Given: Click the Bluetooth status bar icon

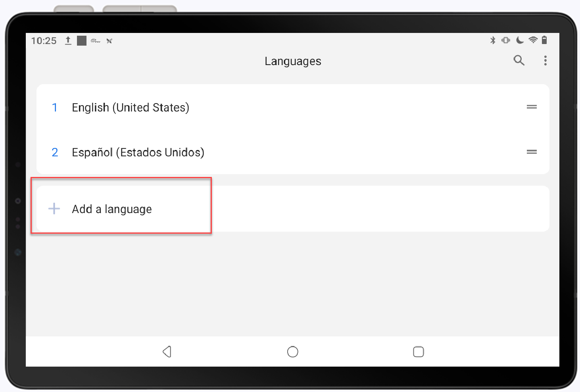Looking at the screenshot, I should click(493, 40).
